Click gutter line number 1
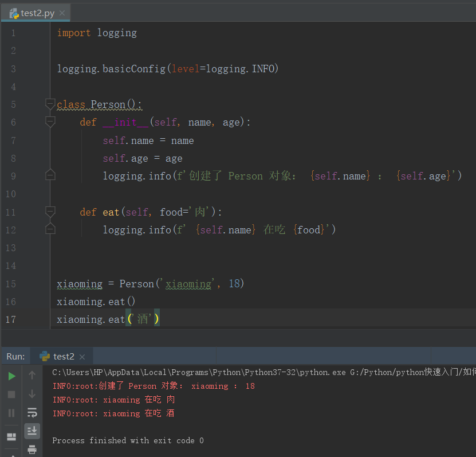Viewport: 476px width, 457px height. pyautogui.click(x=13, y=33)
